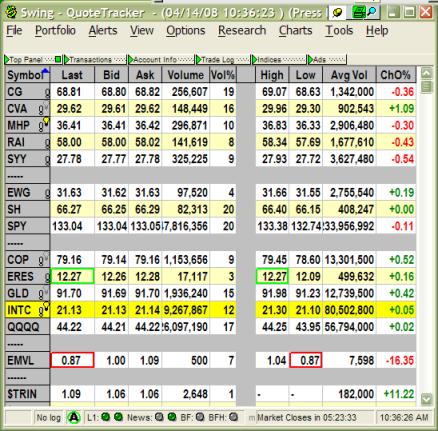Click the g icon in CG row
Viewport: 438px width, 431px height.
point(47,92)
